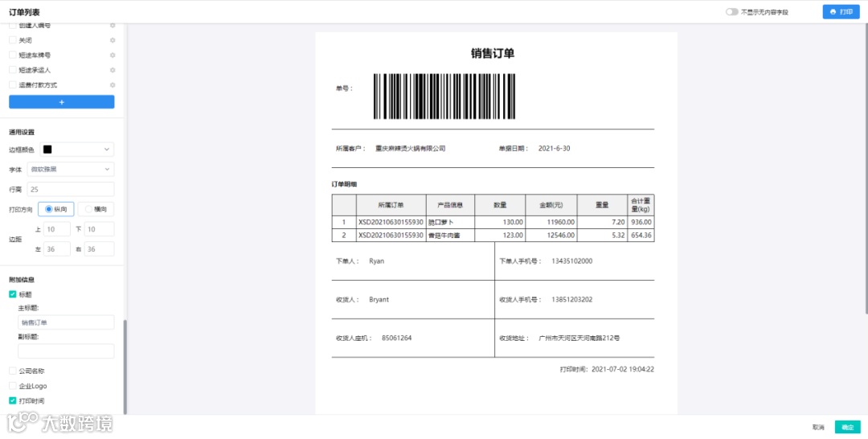Click the 行高 input field
This screenshot has width=868, height=439.
(x=70, y=189)
